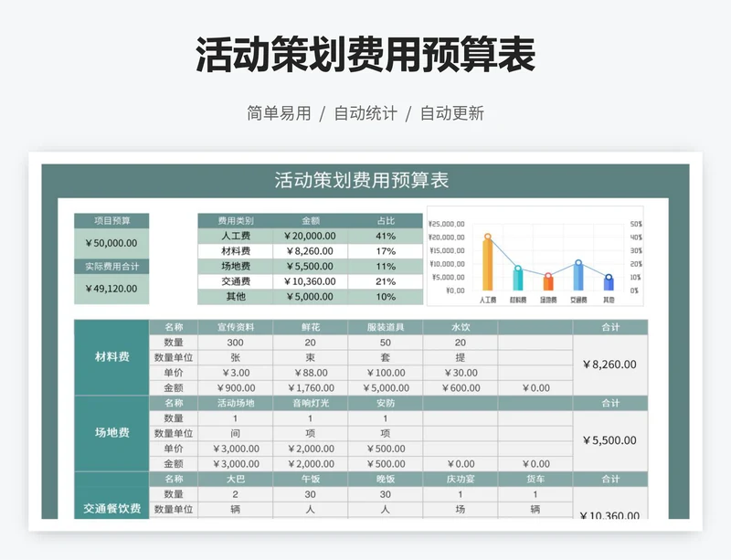Screen dimensions: 731x560
Task: Select the amount ¥900.00
Action: (236, 388)
